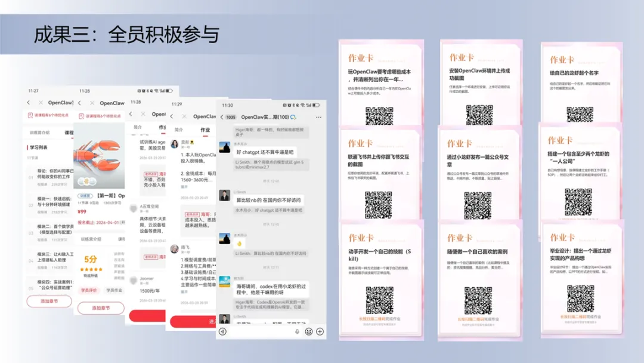Click QR code on '毕业设计' homework card
644x363 pixels.
coord(581,299)
